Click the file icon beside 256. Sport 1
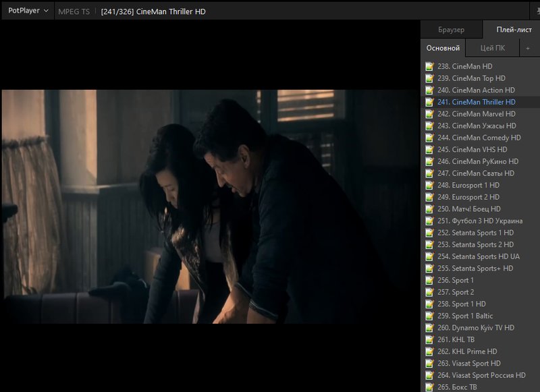The image size is (540, 392). click(x=429, y=280)
